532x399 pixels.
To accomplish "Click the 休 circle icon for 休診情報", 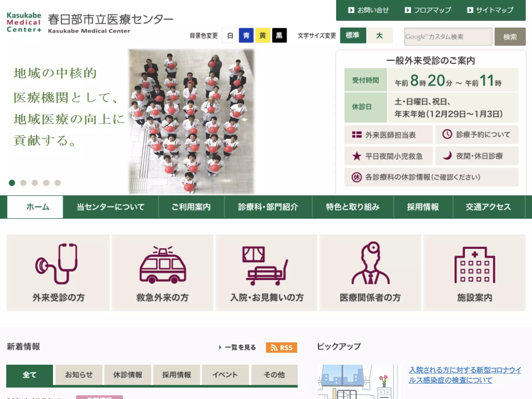I will click(357, 177).
